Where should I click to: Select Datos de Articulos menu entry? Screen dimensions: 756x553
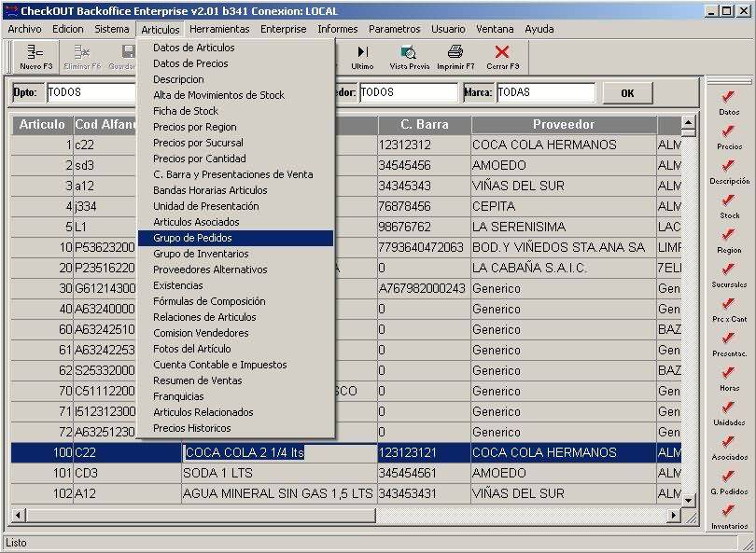pos(236,48)
